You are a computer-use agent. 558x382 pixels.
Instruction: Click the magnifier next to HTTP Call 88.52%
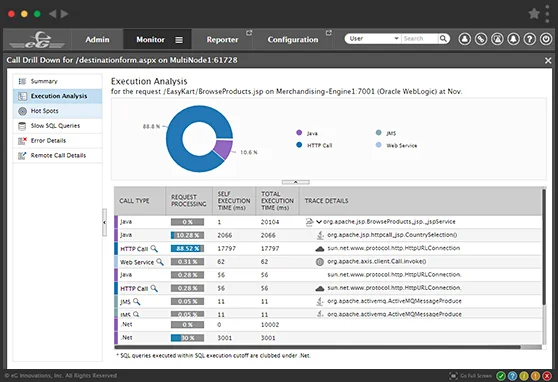(x=154, y=248)
